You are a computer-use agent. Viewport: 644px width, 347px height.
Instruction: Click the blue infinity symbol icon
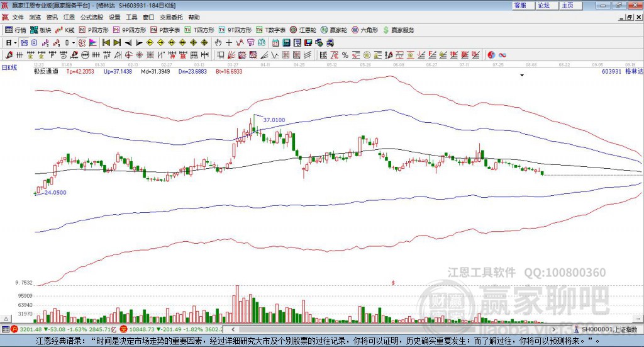[502, 55]
